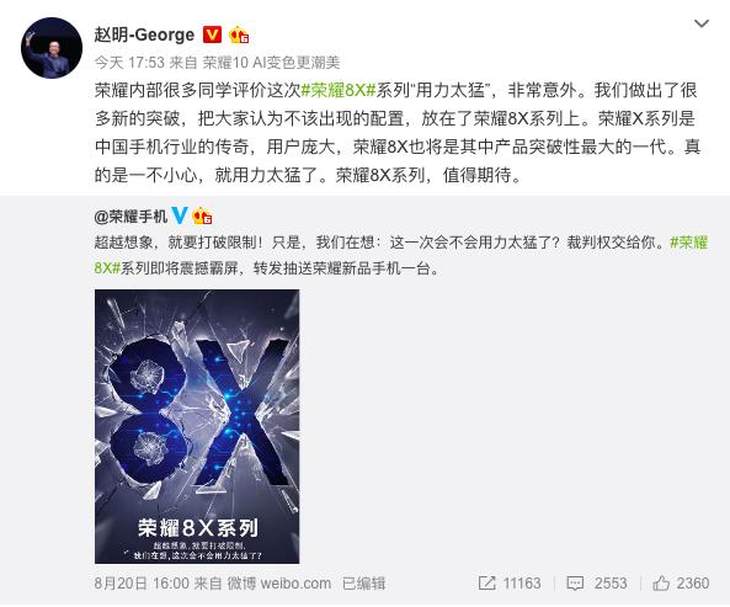The image size is (730, 607).
Task: Open the 荣耀10 AI变色更潮美 source link
Action: 271,62
